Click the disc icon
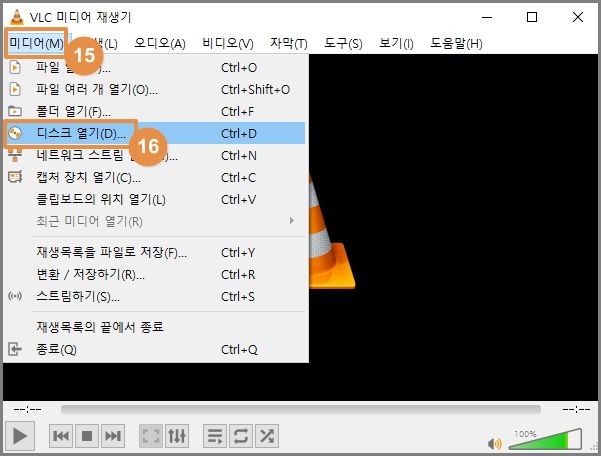This screenshot has height=456, width=601. click(15, 133)
